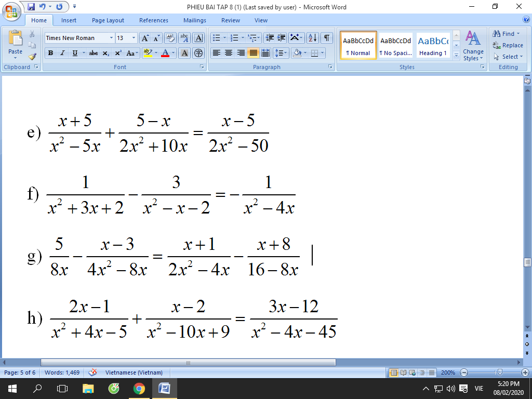Click Vietnamese (Vietnam) language indicator
The height and width of the screenshot is (399, 532).
134,373
